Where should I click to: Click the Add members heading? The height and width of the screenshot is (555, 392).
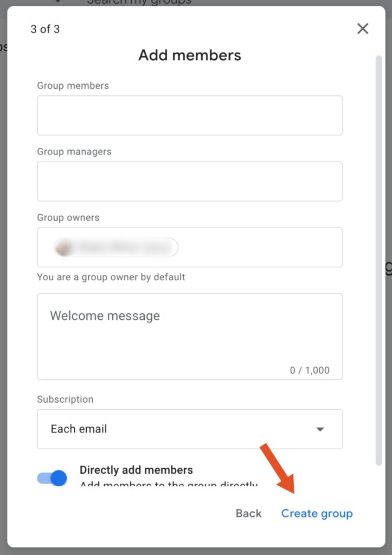[190, 55]
